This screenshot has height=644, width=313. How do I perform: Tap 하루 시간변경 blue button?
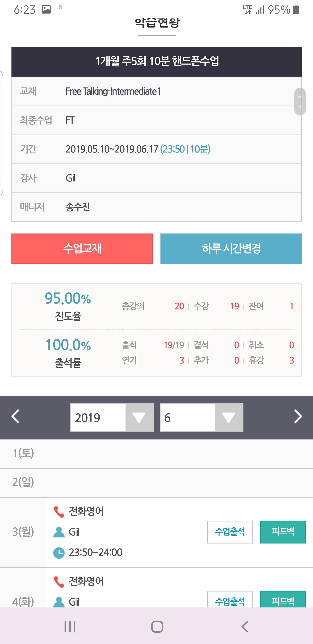(x=231, y=249)
